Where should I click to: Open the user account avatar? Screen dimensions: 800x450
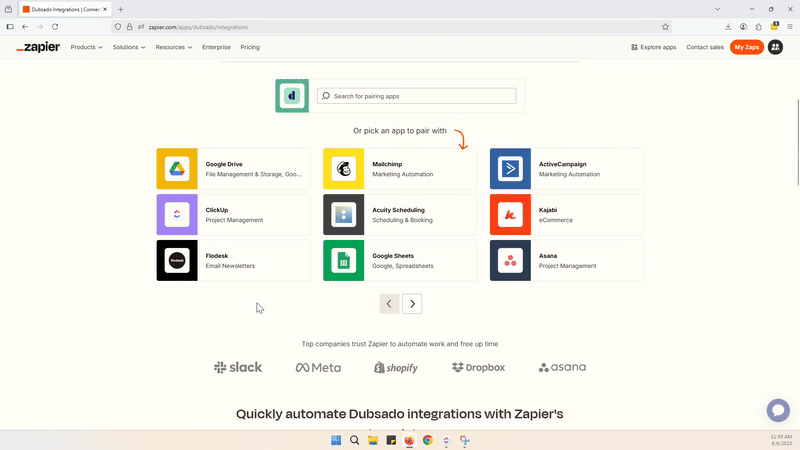coord(776,47)
